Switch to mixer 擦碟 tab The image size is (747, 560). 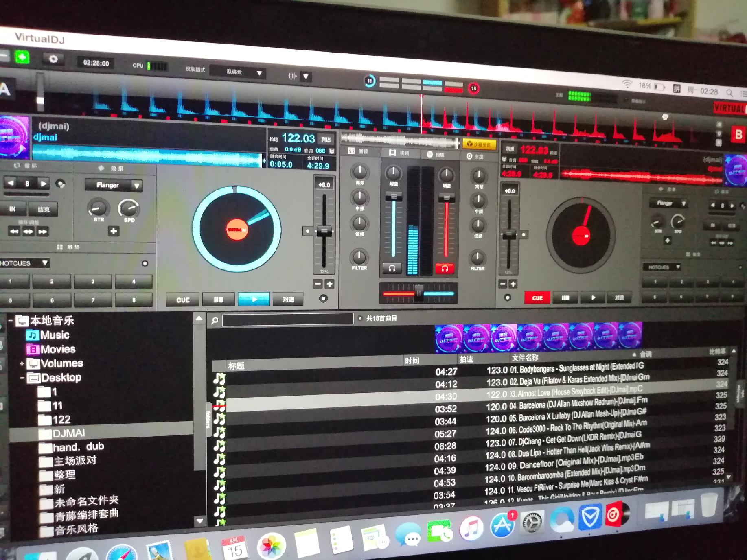click(x=436, y=154)
